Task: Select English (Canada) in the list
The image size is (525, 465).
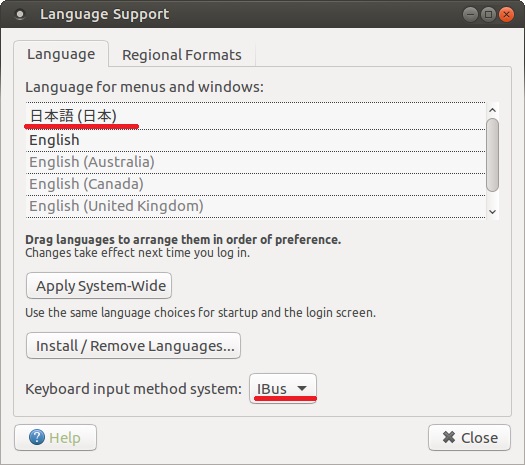Action: coord(255,184)
